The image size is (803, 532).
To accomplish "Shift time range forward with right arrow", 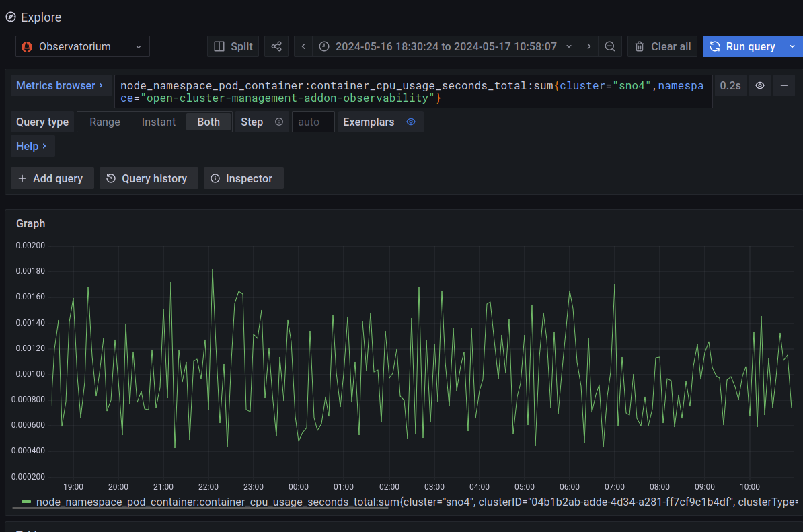I will [x=589, y=46].
